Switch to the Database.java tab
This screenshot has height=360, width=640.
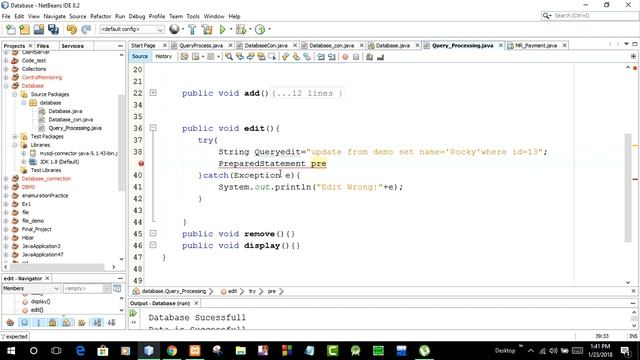click(392, 45)
